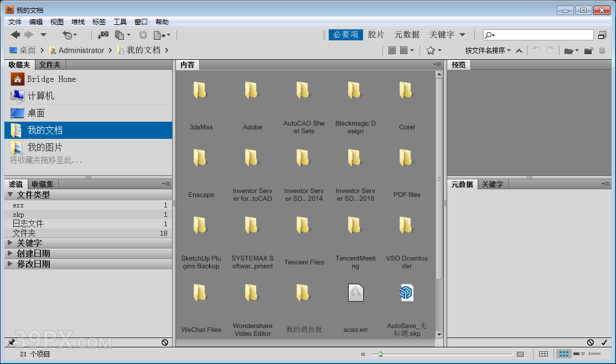
Task: Open the 按文件名排序 sort dropdown
Action: pos(490,50)
